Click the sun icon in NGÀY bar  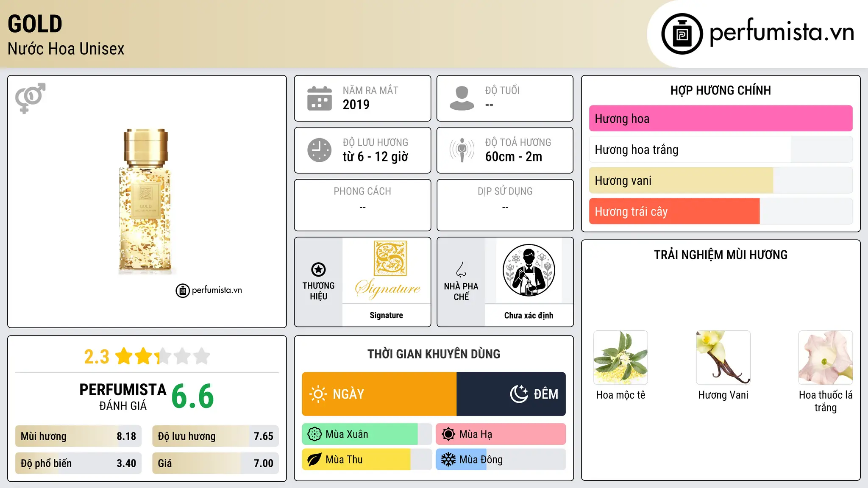318,394
